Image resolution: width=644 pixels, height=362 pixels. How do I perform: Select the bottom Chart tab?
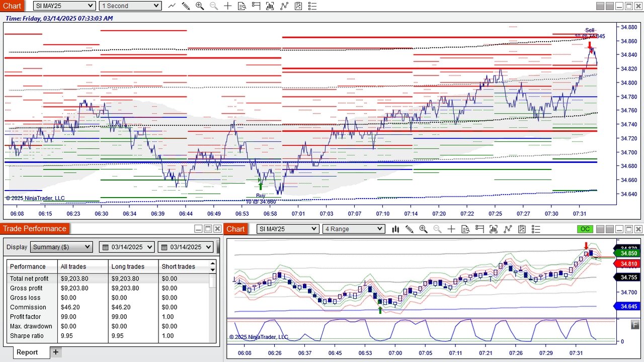coord(235,229)
